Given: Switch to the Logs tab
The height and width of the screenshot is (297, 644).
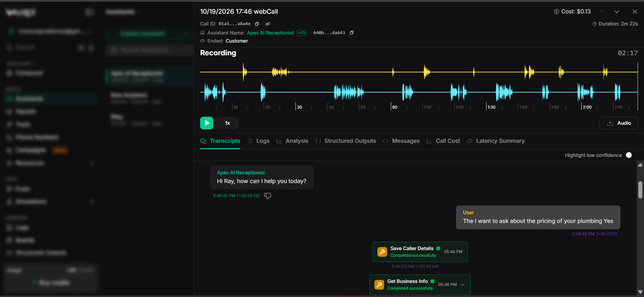Looking at the screenshot, I should pos(259,141).
